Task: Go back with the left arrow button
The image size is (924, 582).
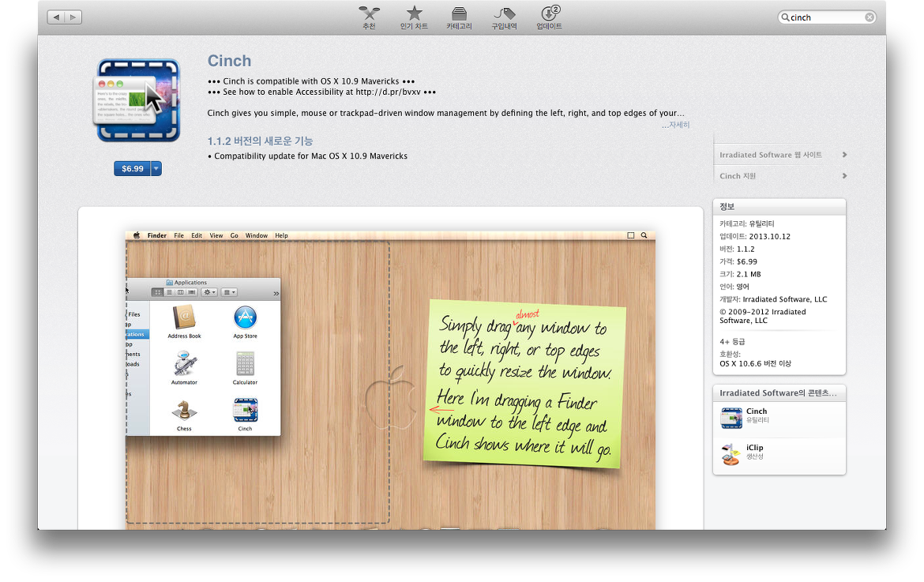Action: point(56,17)
